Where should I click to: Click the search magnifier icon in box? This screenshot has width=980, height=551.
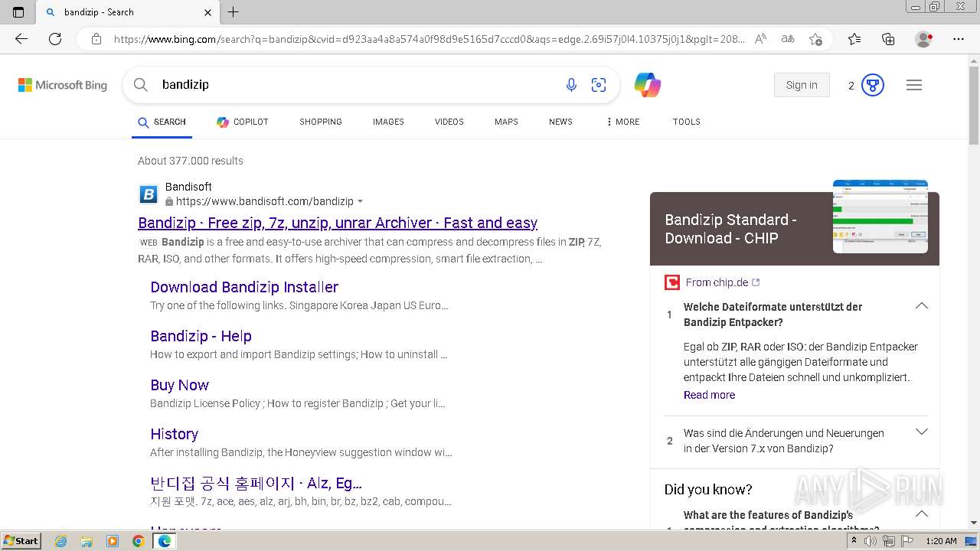(141, 85)
